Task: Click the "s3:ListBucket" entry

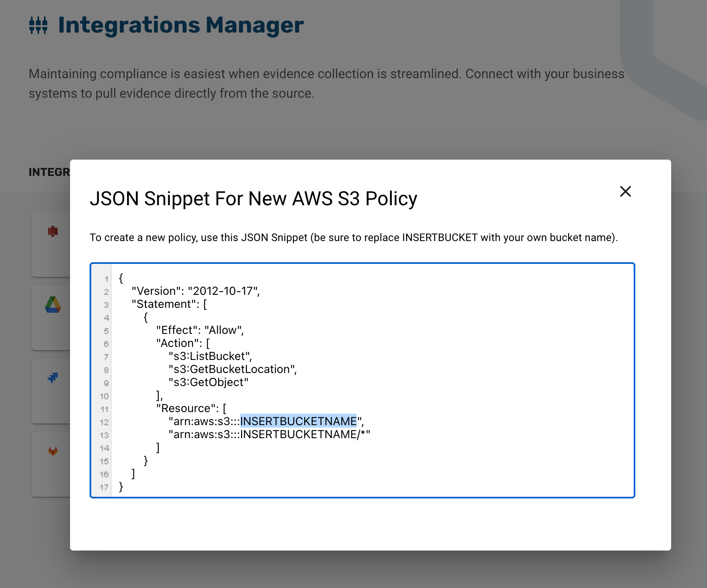Action: click(211, 356)
